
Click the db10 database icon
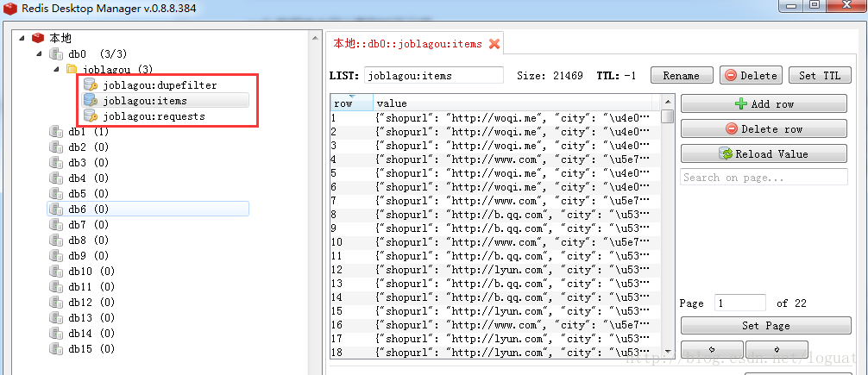tap(55, 271)
